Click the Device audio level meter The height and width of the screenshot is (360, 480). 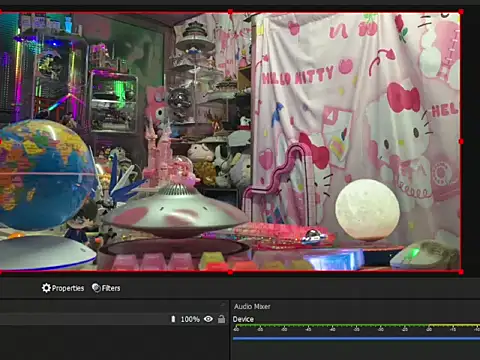tap(356, 326)
